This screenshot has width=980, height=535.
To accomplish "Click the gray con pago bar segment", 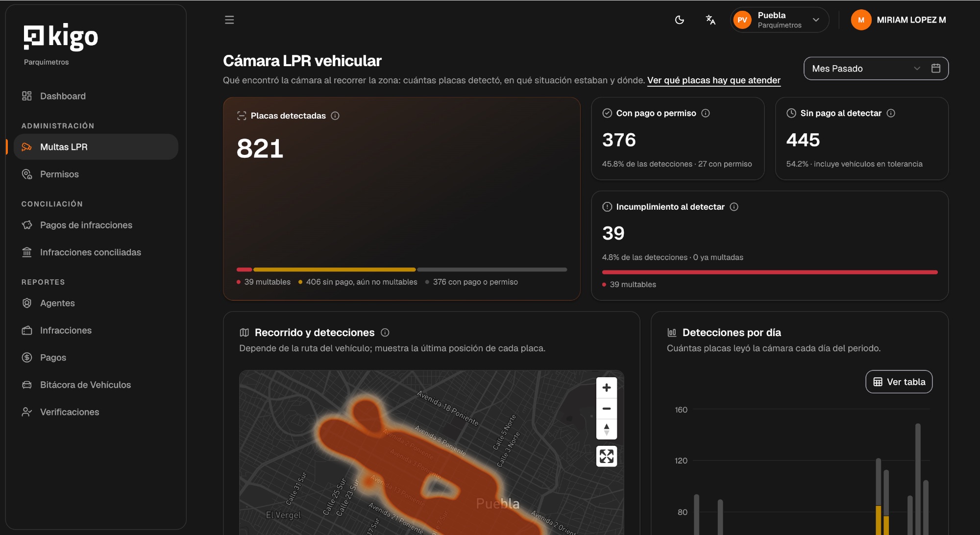I will click(x=492, y=269).
